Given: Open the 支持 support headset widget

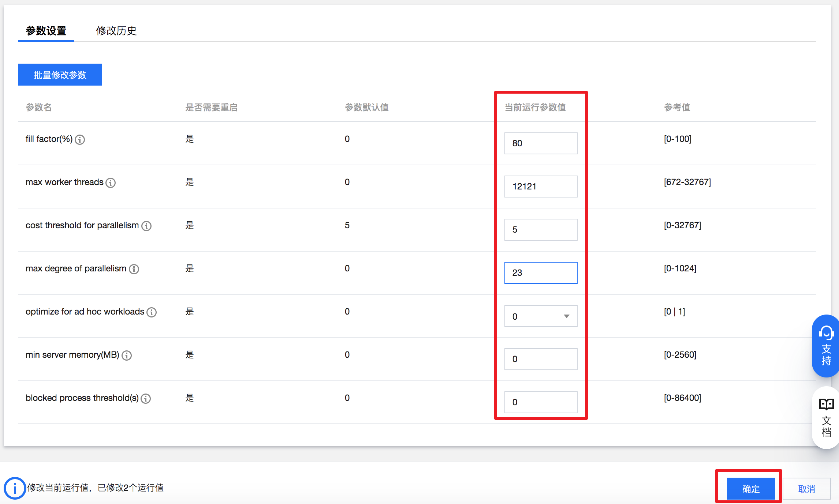Looking at the screenshot, I should tap(826, 346).
